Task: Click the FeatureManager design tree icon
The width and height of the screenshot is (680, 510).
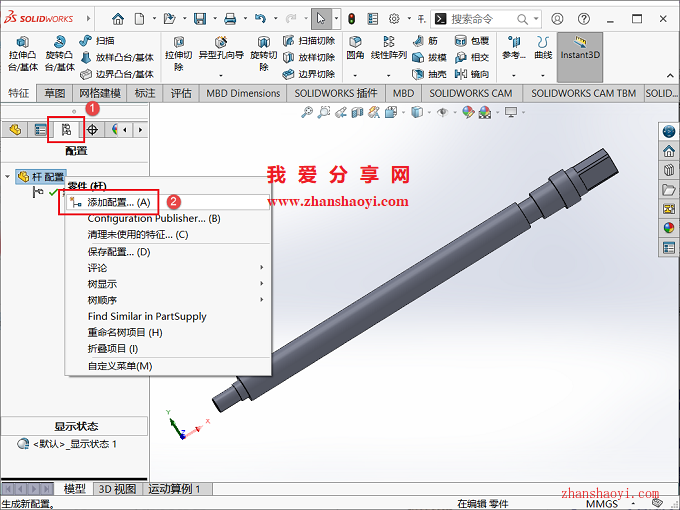Action: coord(15,129)
